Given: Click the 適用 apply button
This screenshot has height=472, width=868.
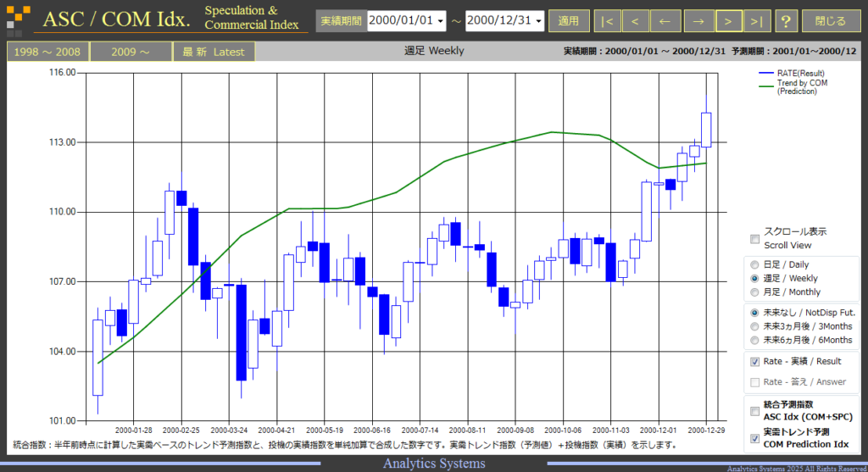Looking at the screenshot, I should 569,21.
